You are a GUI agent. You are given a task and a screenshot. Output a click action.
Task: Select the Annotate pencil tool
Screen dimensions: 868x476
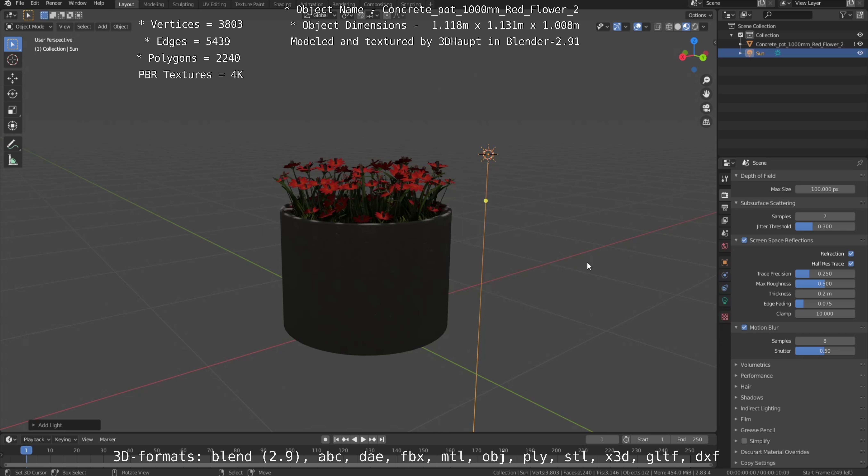tap(13, 144)
